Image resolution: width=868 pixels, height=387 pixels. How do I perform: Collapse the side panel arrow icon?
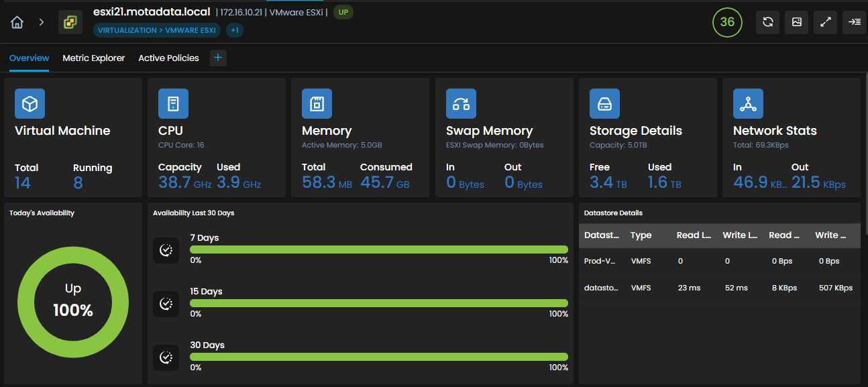click(x=855, y=22)
